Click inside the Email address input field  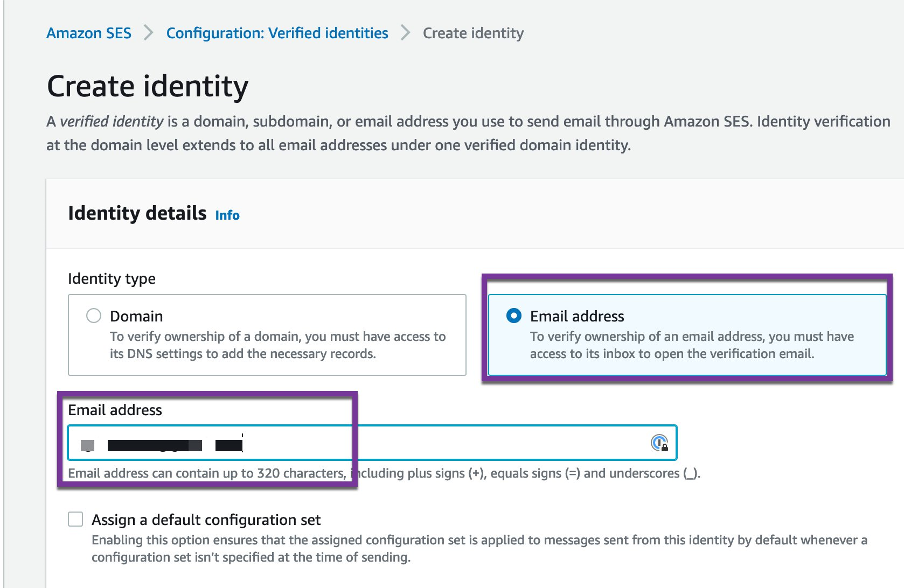350,443
